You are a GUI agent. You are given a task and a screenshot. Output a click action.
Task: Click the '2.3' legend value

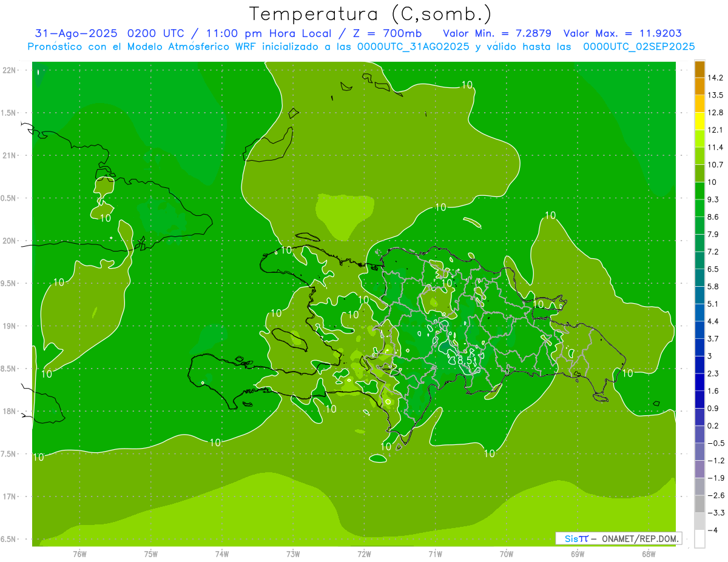[714, 373]
